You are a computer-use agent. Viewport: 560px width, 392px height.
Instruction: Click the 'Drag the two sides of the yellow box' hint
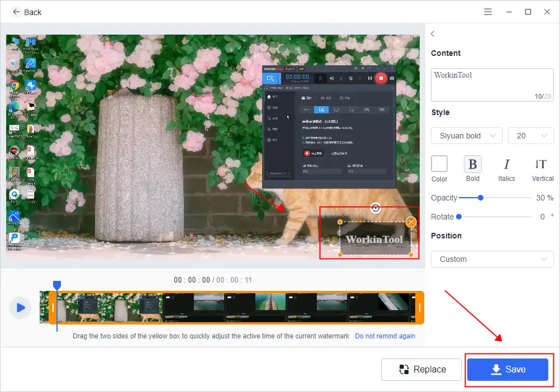(x=211, y=336)
